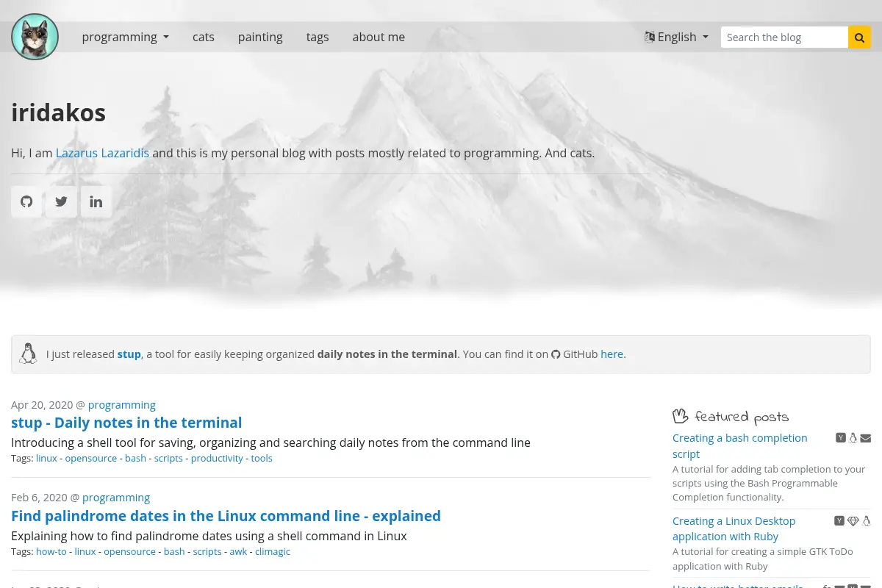
Task: Select the productivity tag link
Action: coord(217,458)
